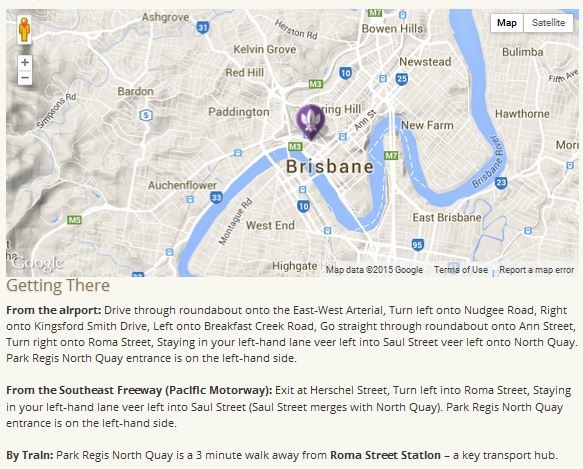Screen dimensions: 583x469
Task: Click the M7 motorway badge near New Farm
Action: click(x=391, y=155)
